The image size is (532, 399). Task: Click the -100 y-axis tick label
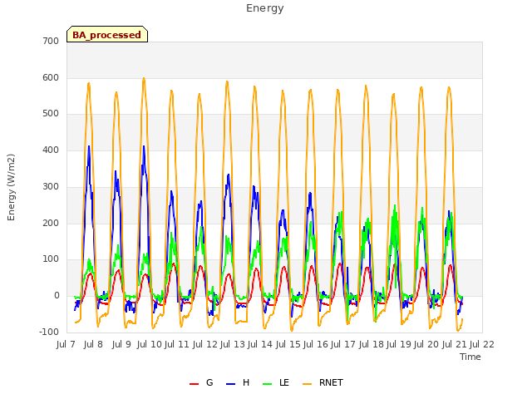pyautogui.click(x=49, y=332)
